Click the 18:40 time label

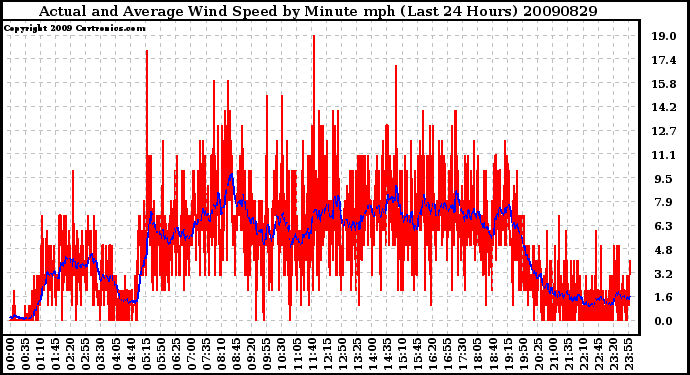pos(493,355)
